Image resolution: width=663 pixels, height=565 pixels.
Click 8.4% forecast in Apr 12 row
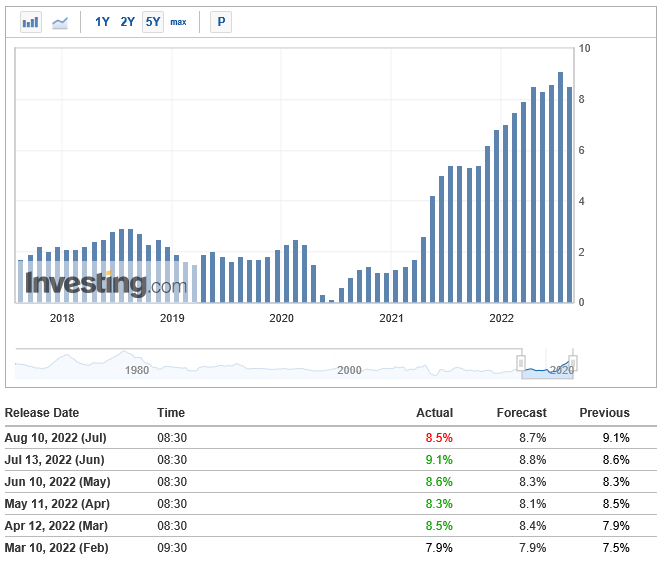pyautogui.click(x=533, y=526)
